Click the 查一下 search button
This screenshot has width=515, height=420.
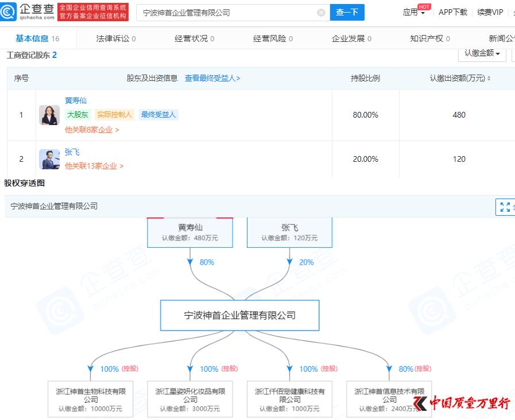[347, 12]
